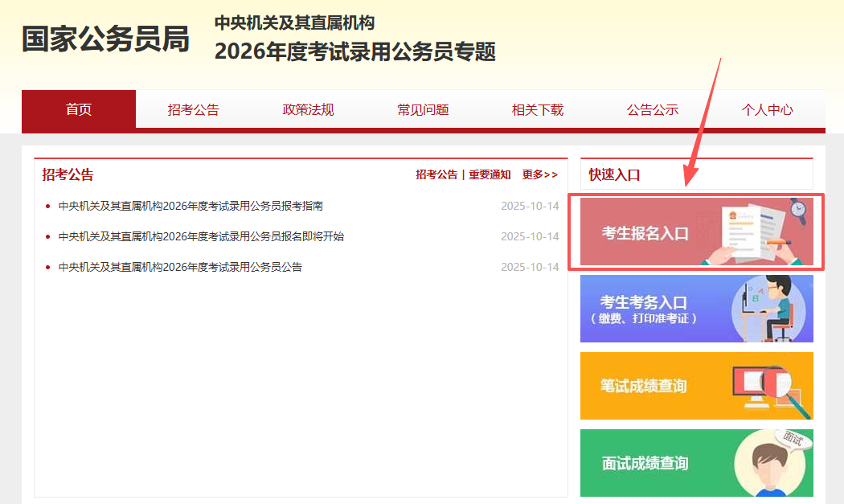Go to the 招考公告 navigation tab
The image size is (844, 504).
tap(193, 110)
